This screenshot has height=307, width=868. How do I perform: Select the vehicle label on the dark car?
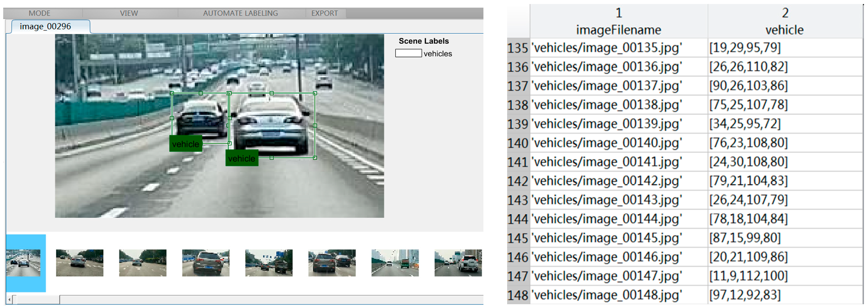(185, 144)
